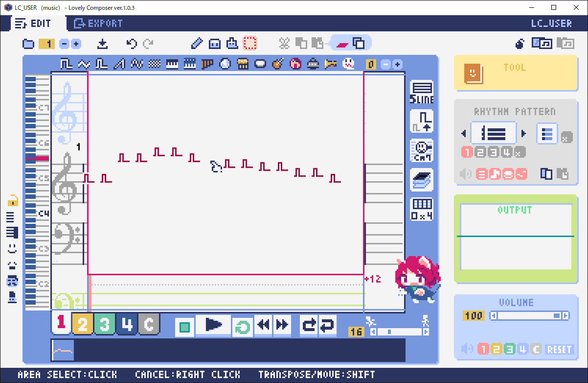Select channel tab 1
Screen dimensions: 588x383
[61, 323]
